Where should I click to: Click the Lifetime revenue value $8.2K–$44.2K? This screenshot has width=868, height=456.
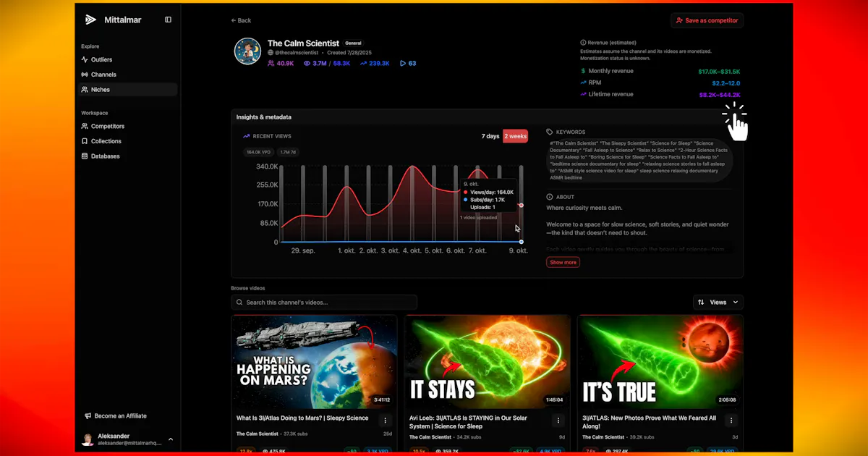pos(720,95)
